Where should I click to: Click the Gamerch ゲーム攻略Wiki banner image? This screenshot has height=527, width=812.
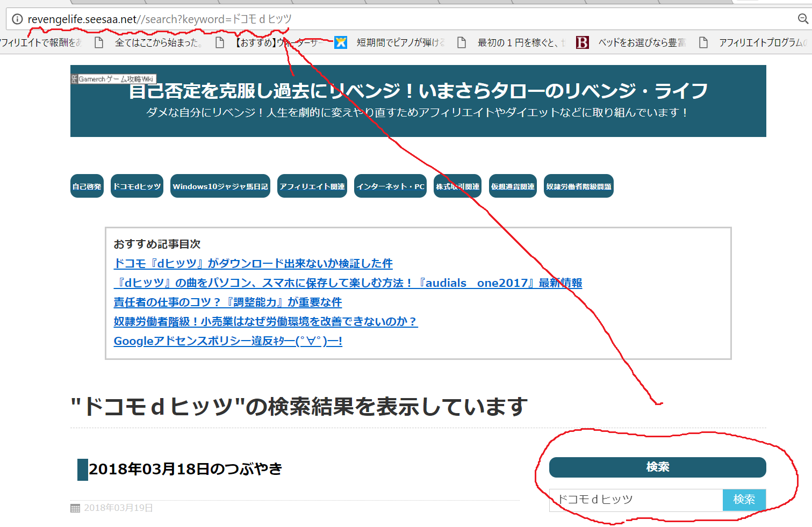click(113, 79)
